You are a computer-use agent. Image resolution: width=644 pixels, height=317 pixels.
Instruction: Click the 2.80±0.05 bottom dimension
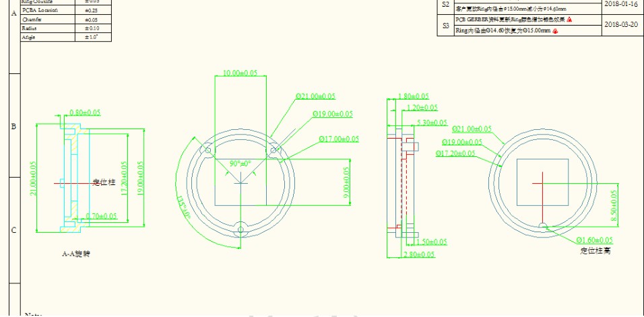(419, 254)
